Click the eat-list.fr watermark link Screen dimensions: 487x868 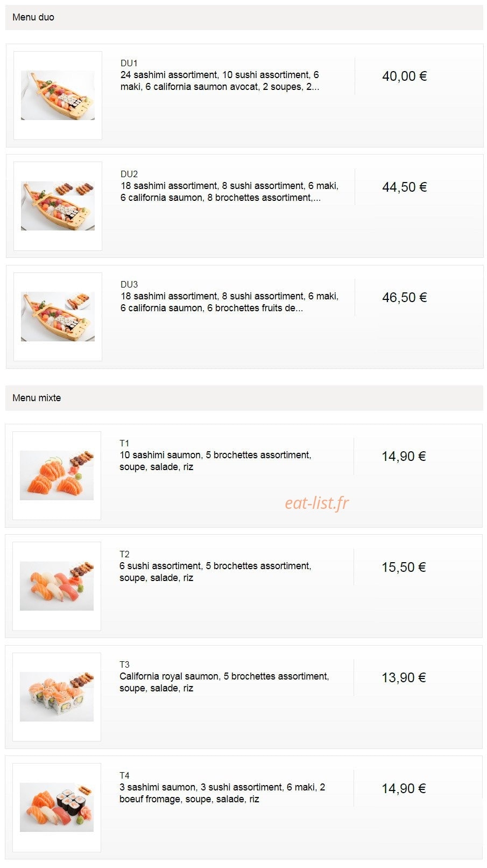tap(317, 503)
